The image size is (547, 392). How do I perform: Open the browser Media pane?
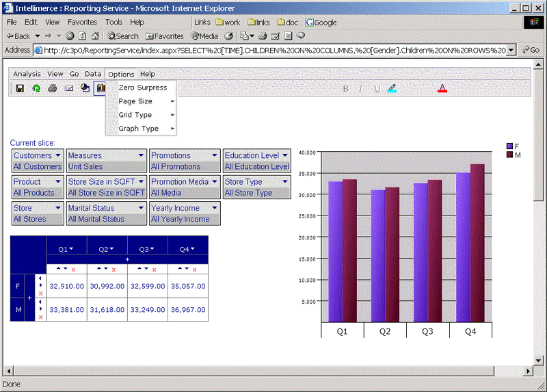[x=204, y=36]
